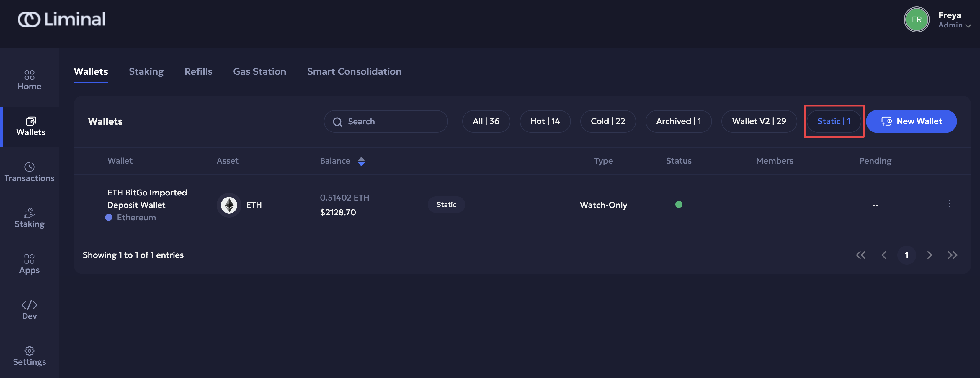Click the New Wallet button
980x378 pixels.
tap(911, 121)
